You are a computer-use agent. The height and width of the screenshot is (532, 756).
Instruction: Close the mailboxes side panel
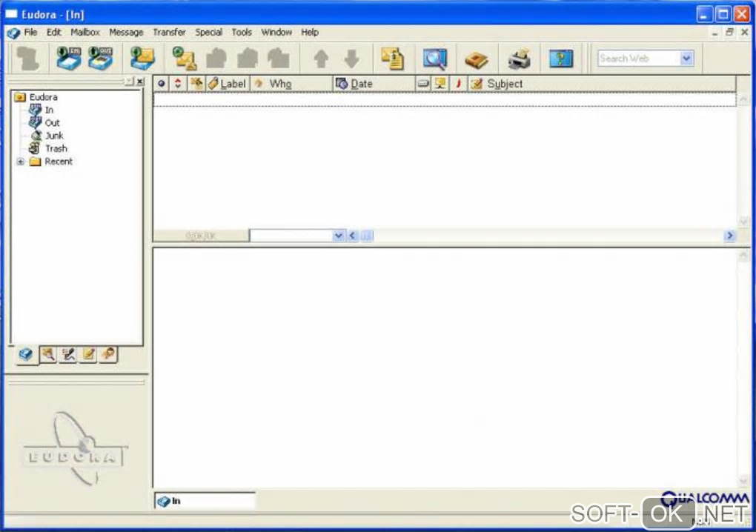(140, 82)
